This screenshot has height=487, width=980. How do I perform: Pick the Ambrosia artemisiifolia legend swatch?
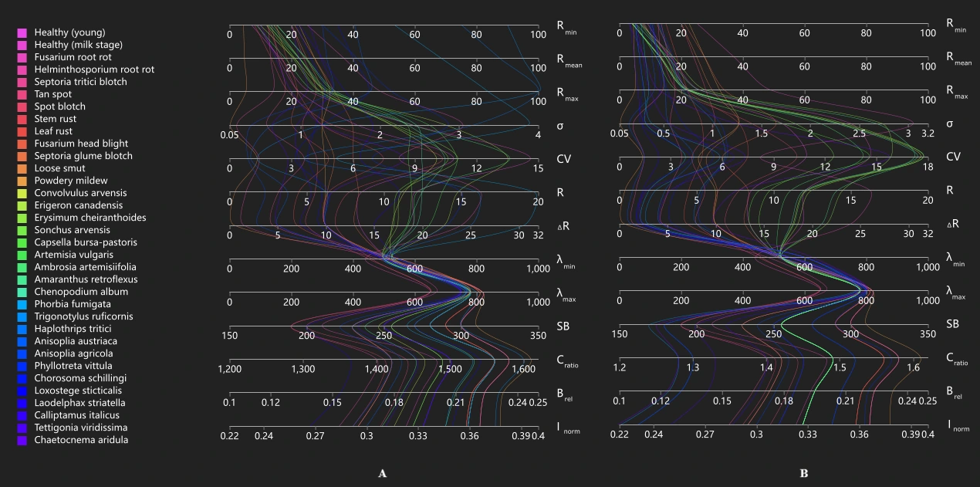tap(22, 267)
